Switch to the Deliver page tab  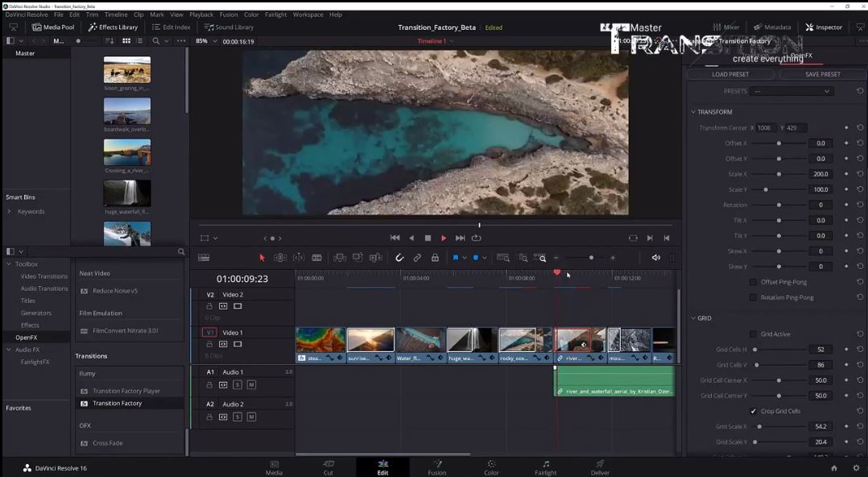(600, 467)
